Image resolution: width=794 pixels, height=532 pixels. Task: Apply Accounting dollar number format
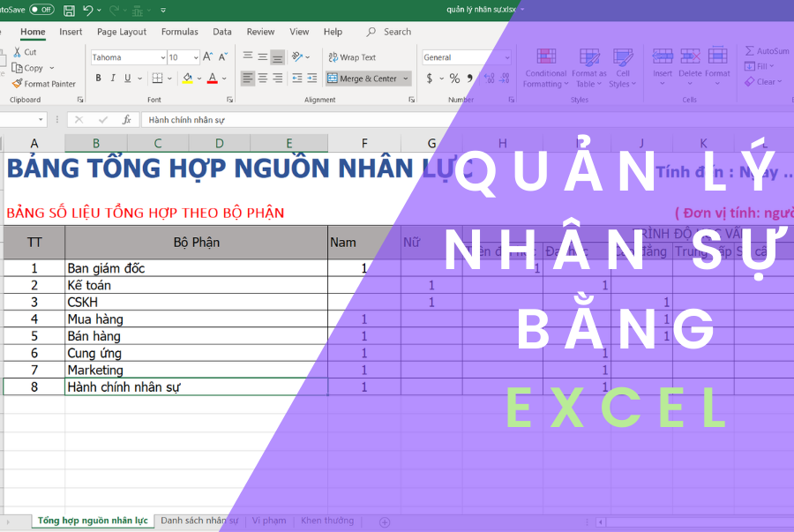click(x=430, y=78)
